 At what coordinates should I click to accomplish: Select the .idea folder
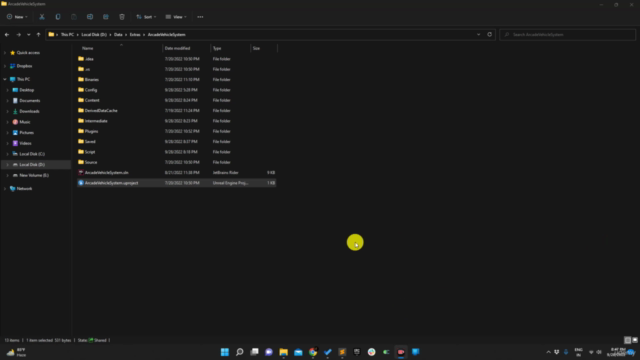[176, 59]
